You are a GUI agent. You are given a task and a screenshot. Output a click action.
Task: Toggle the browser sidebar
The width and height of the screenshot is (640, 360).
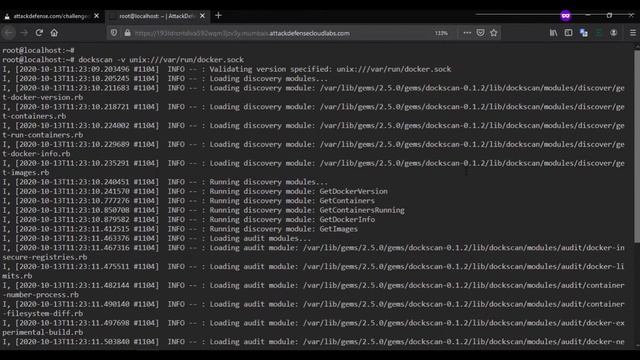(568, 33)
